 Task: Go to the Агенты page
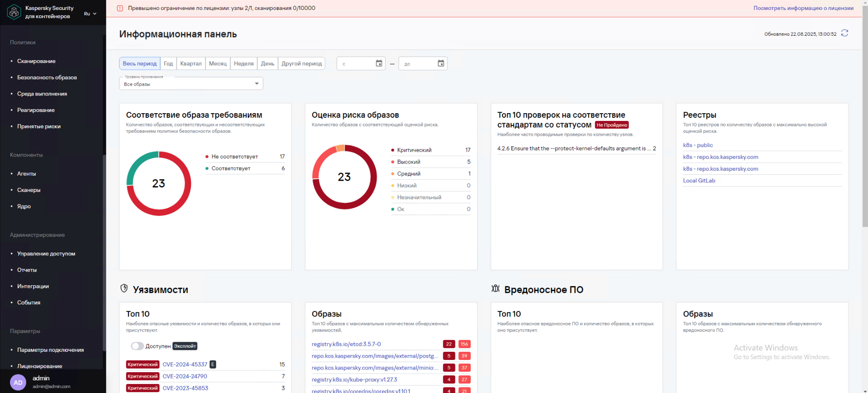[26, 173]
